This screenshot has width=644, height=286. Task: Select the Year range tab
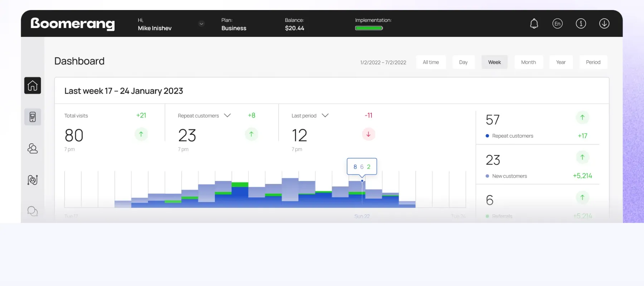(561, 62)
